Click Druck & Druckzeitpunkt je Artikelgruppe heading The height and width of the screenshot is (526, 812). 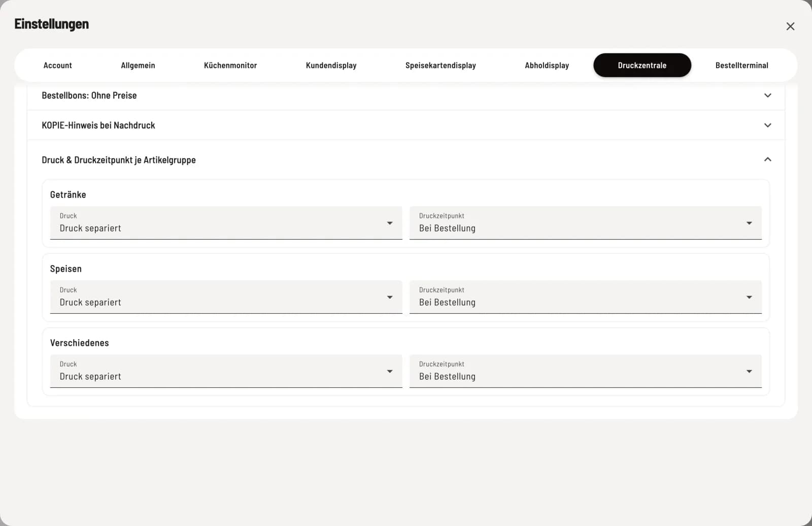(x=119, y=160)
